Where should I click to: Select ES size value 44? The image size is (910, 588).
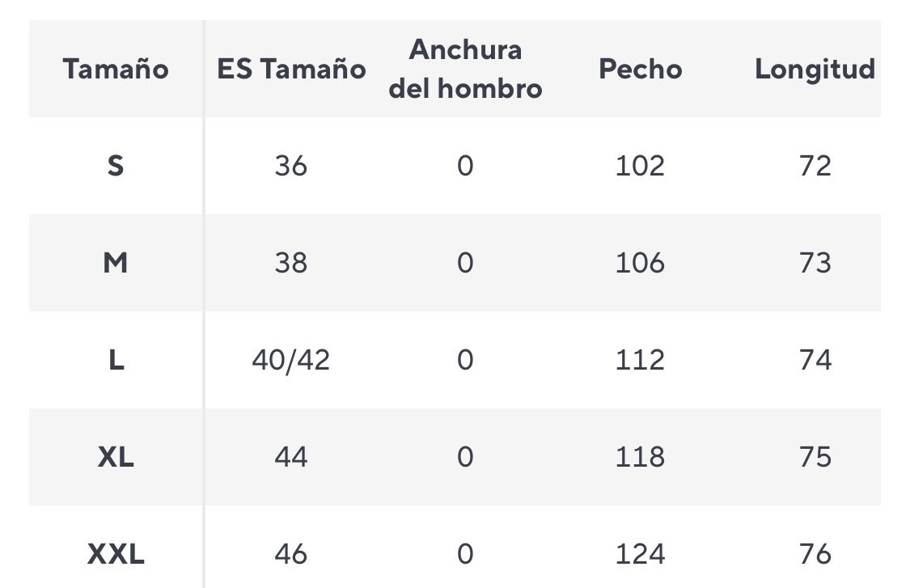[x=291, y=457]
